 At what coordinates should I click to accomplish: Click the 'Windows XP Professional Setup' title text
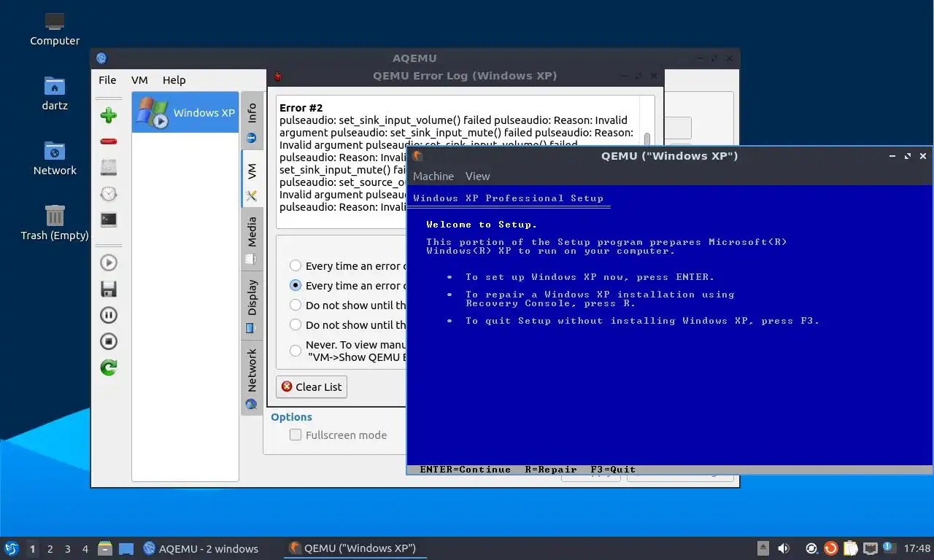[509, 198]
